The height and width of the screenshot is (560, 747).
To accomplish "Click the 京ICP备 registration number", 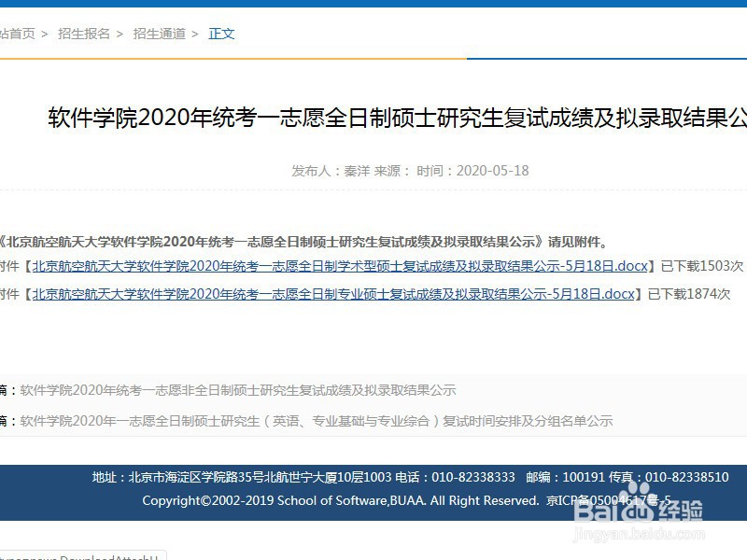I will click(609, 500).
